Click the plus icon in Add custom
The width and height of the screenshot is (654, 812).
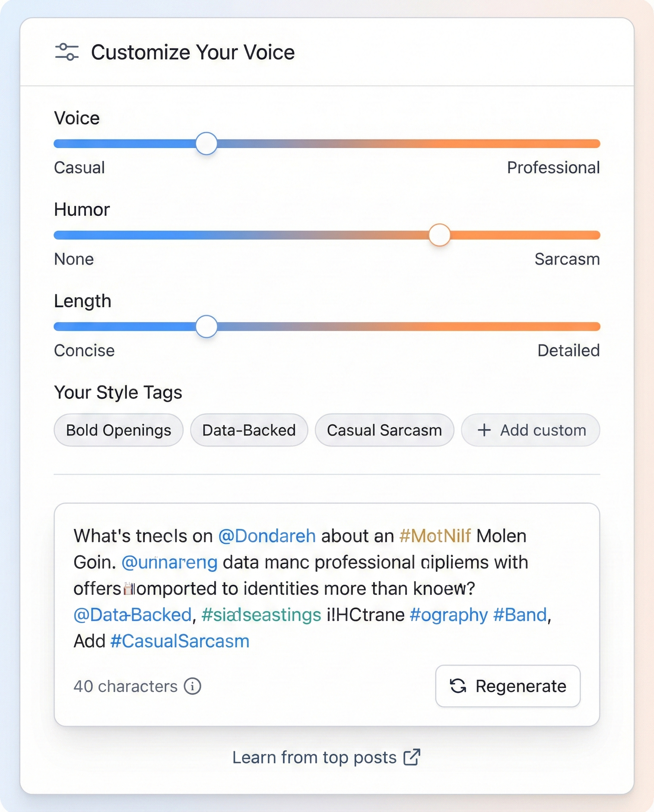(484, 430)
